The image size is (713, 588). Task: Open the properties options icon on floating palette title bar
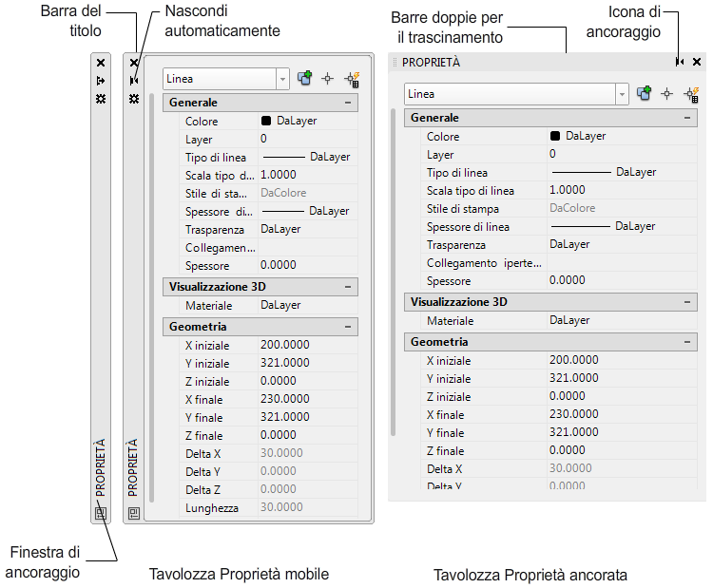point(134,99)
